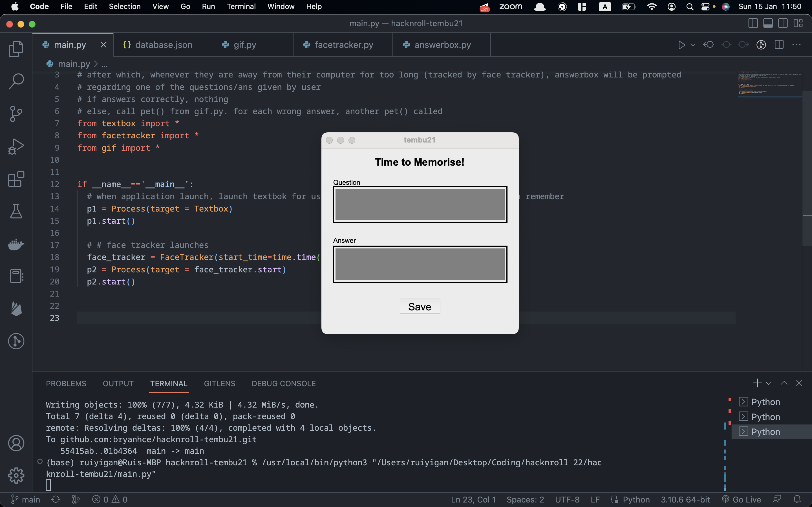Maximize the terminal panel with the chevron

point(784,383)
